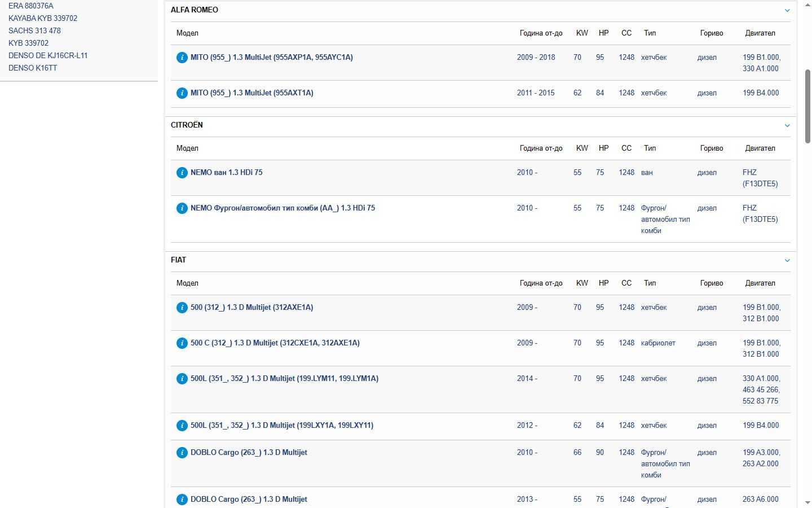The image size is (812, 508).
Task: Select engine code 199 B4.000 in MITO row
Action: (x=761, y=93)
